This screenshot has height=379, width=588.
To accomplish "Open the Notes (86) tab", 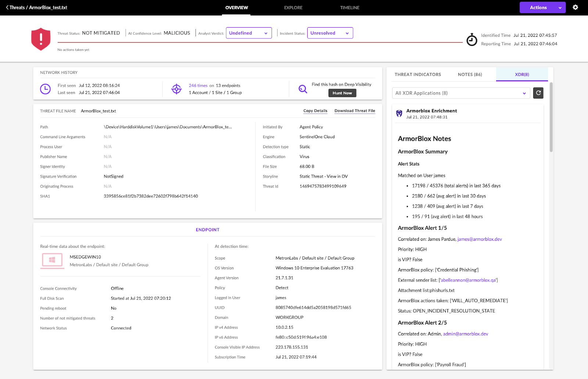I will pos(470,74).
